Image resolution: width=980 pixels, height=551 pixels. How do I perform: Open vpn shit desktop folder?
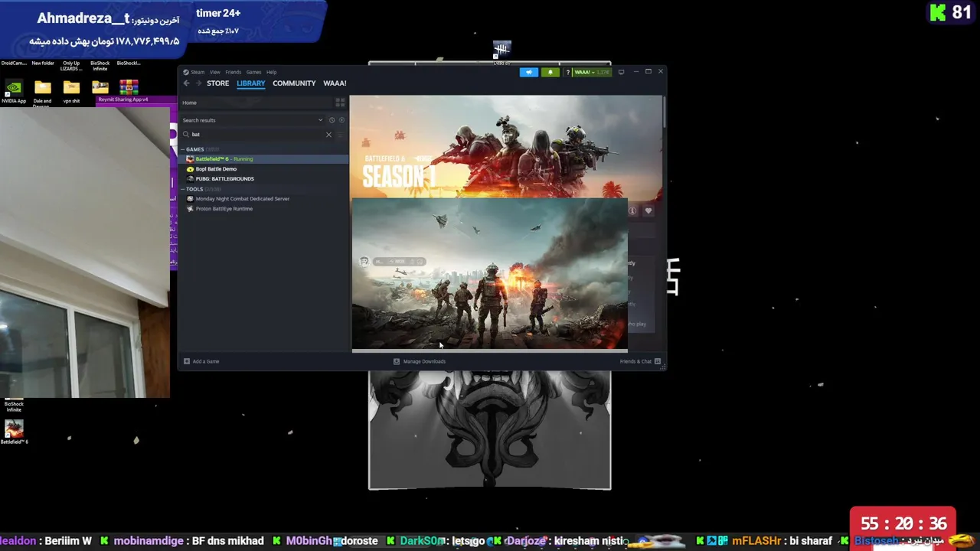(x=71, y=92)
